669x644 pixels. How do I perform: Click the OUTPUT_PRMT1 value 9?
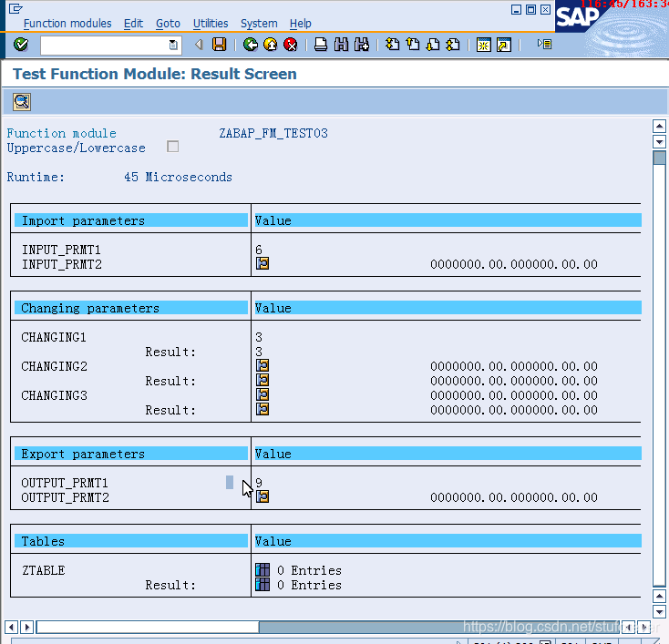pyautogui.click(x=259, y=483)
